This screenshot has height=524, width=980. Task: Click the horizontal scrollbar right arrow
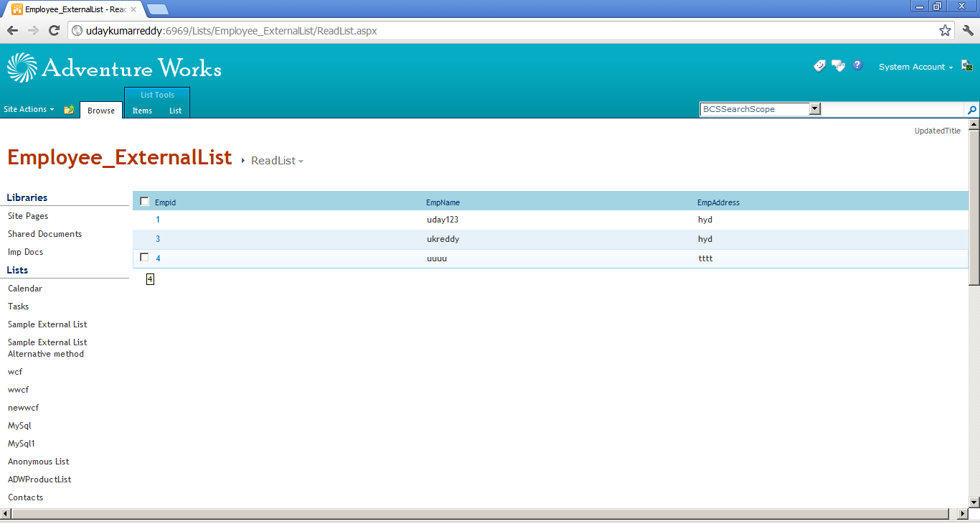point(963,514)
